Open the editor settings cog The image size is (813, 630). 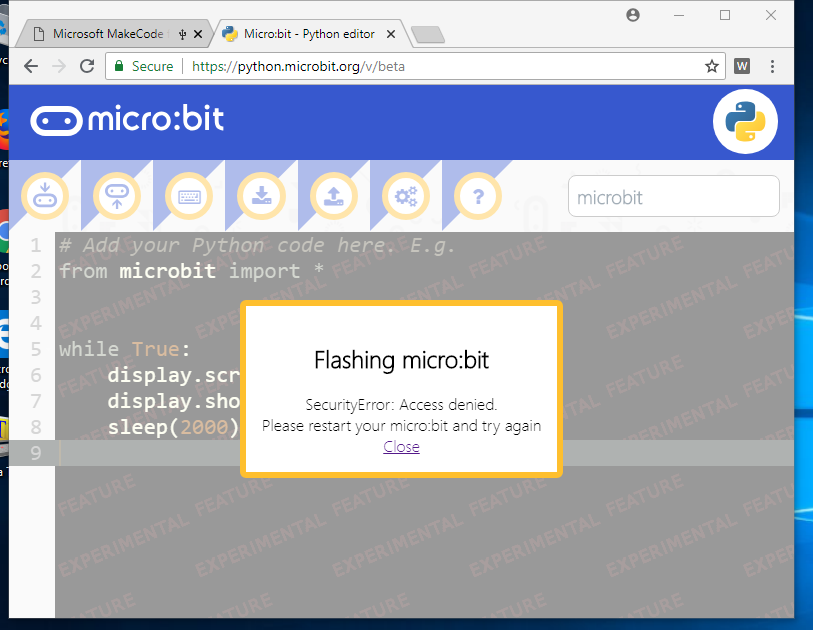pyautogui.click(x=405, y=196)
